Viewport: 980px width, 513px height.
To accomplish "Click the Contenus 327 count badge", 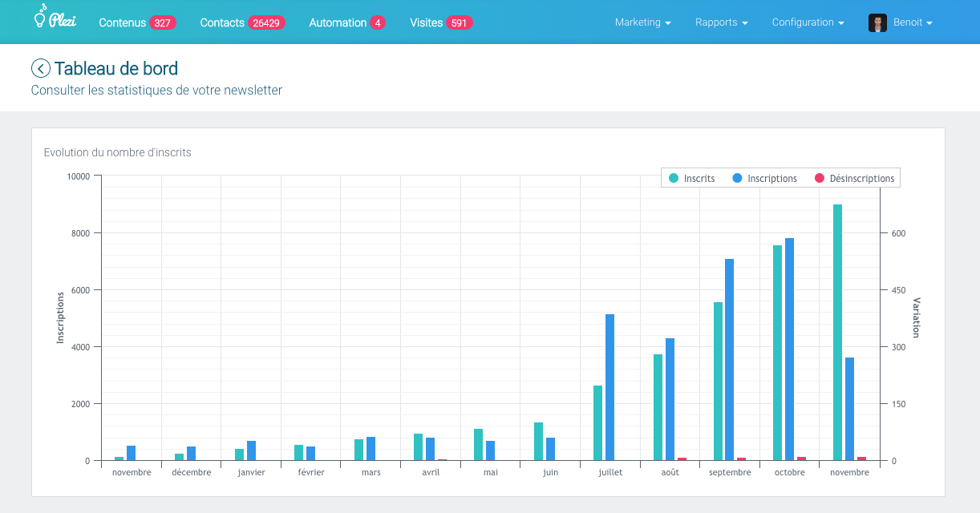I will 162,23.
